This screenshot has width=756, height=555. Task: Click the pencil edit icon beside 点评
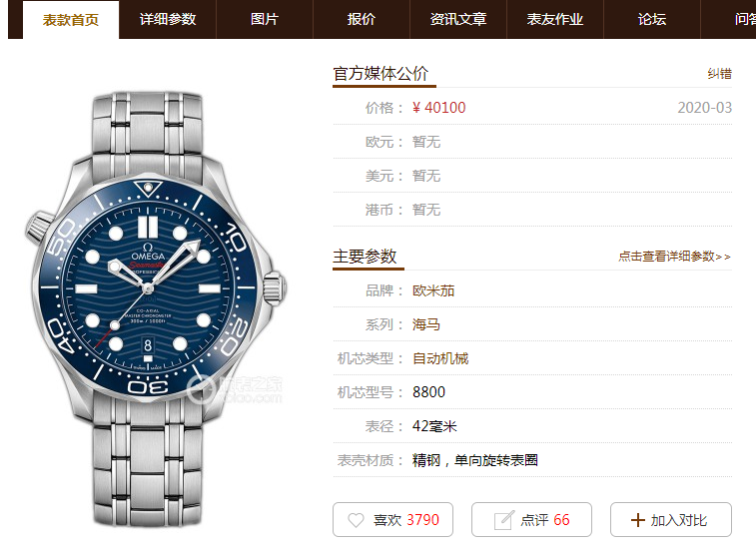[x=504, y=520]
